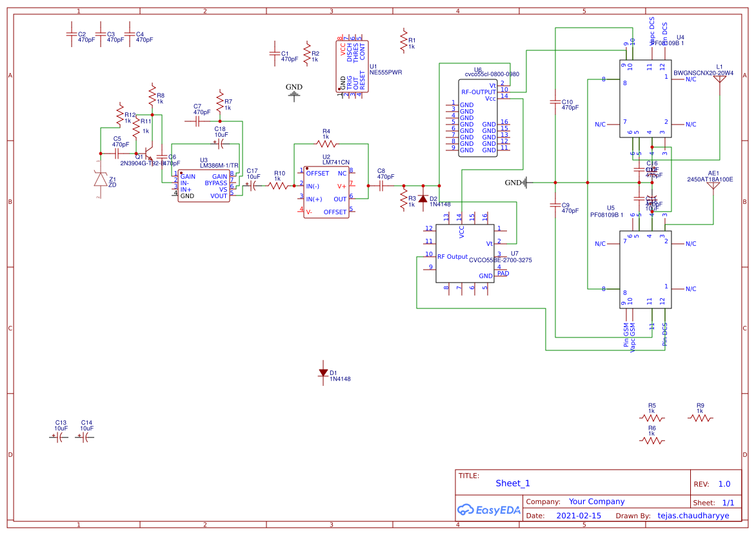
Task: Select VCO module U7 CVCO55BE-2700-3275
Action: [464, 252]
